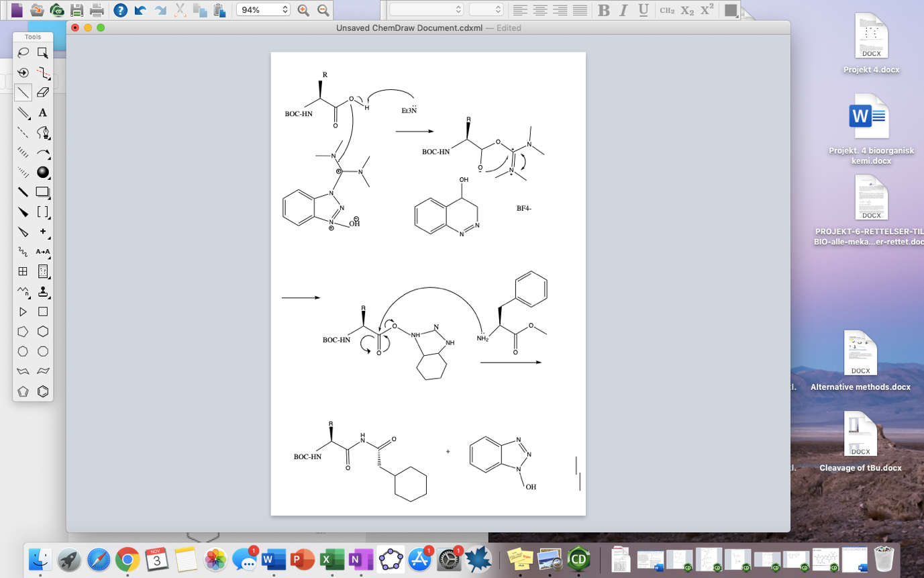Toggle Underline text formatting
924x578 pixels.
(x=644, y=10)
